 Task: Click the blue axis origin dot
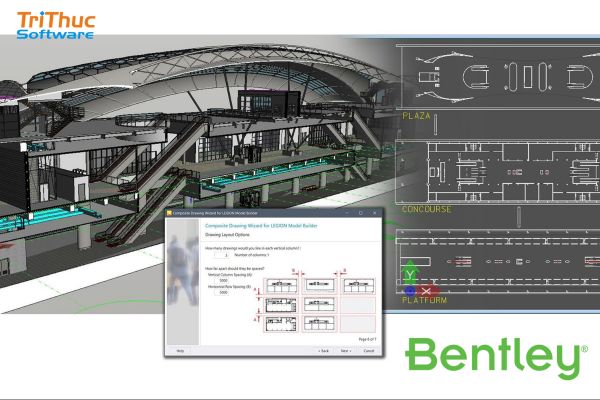pyautogui.click(x=410, y=291)
